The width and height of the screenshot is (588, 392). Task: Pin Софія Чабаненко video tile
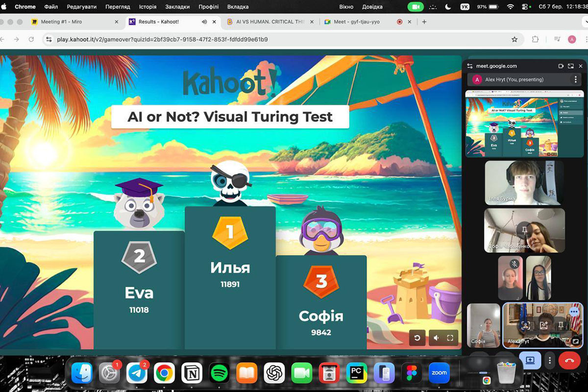pos(524,229)
